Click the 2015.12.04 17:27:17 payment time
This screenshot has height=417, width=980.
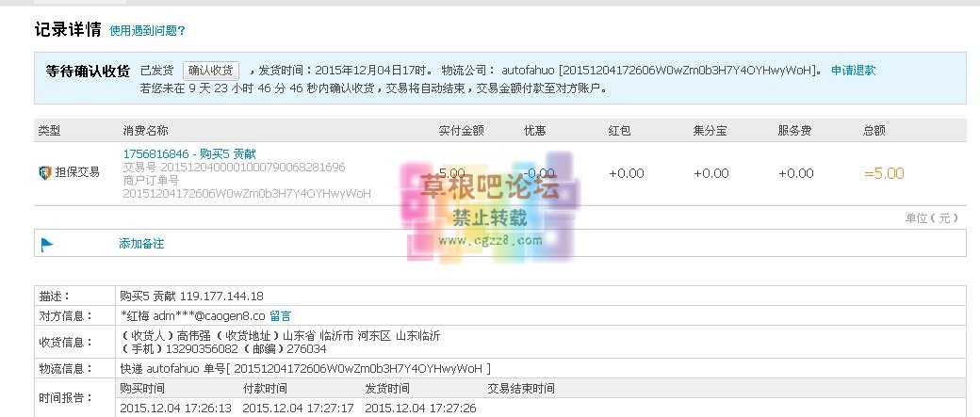[298, 409]
